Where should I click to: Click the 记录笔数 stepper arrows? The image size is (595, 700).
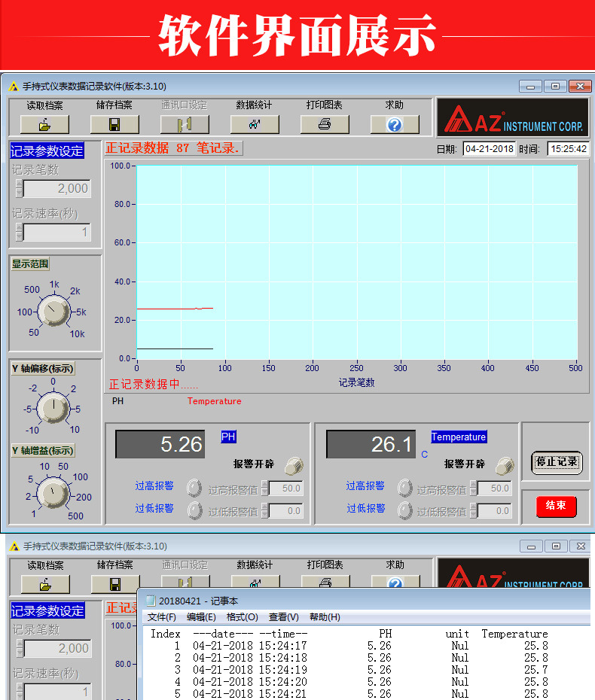(20, 188)
